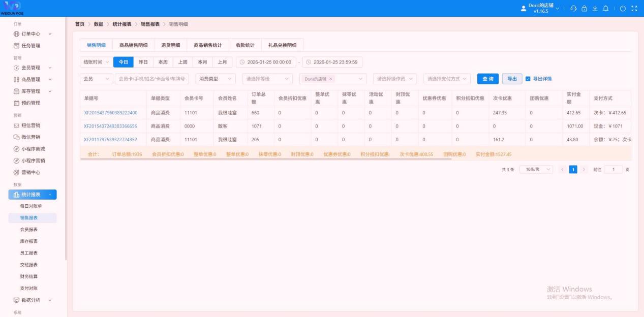Image resolution: width=644 pixels, height=317 pixels.
Task: Click the 任务管理 sidebar icon
Action: (x=16, y=46)
